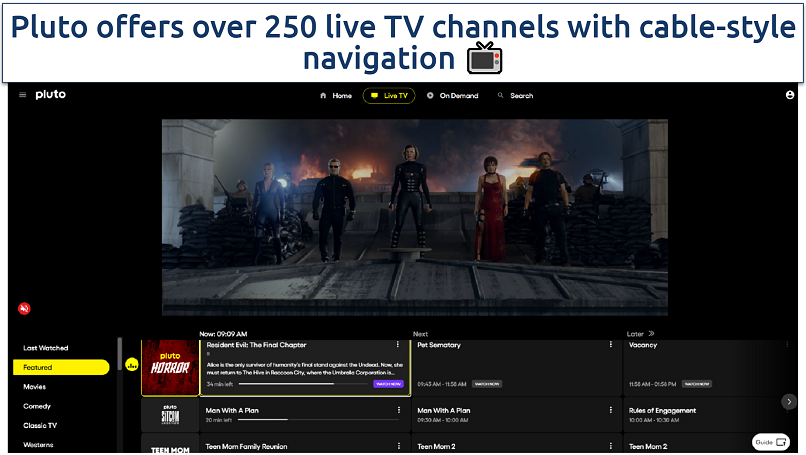Select Featured category
Image resolution: width=806 pixels, height=455 pixels.
[x=61, y=367]
